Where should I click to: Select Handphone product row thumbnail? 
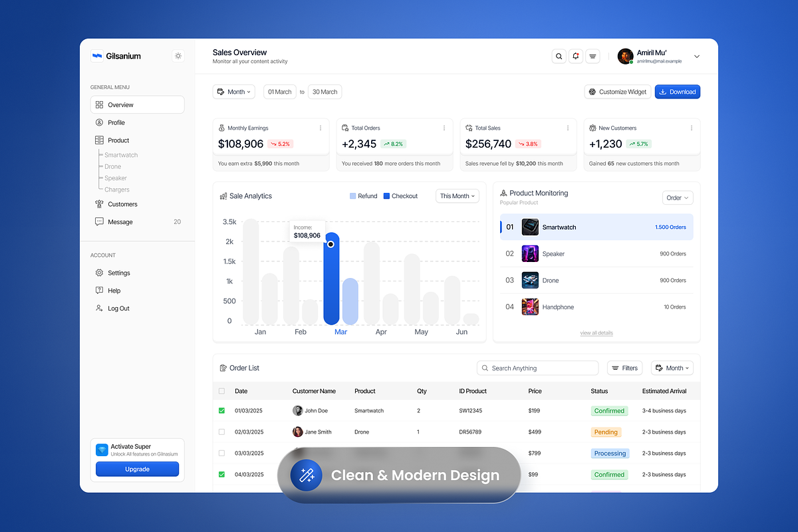click(x=530, y=307)
